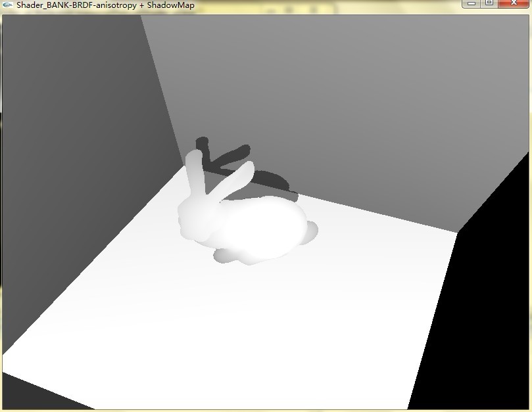This screenshot has width=532, height=412.
Task: Click the window title text Shader_BANK-BRDF-anisotropy + ShadowMap
Action: 105,5
